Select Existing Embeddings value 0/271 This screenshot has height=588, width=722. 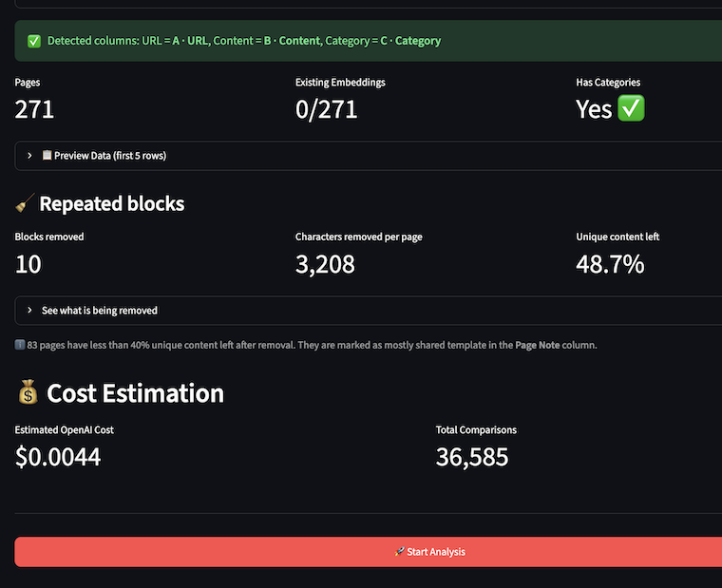pyautogui.click(x=327, y=109)
